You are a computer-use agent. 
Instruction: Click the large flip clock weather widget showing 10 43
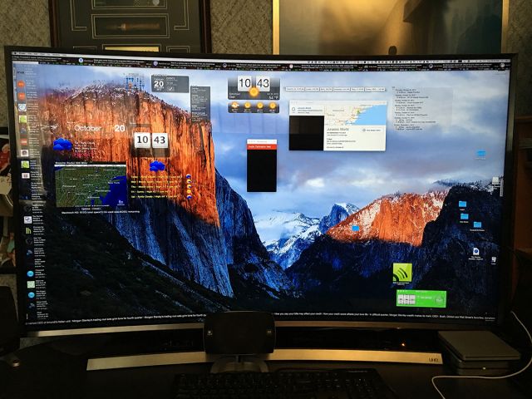(254, 88)
